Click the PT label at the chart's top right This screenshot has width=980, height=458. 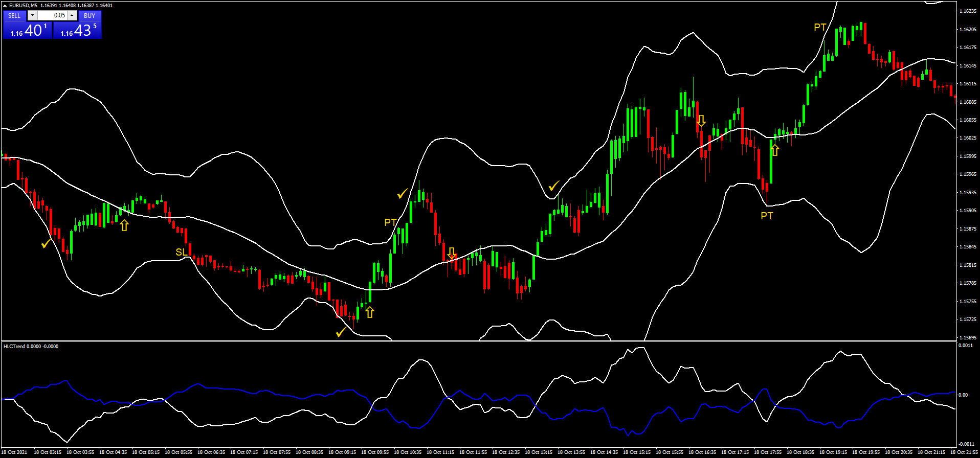[820, 27]
